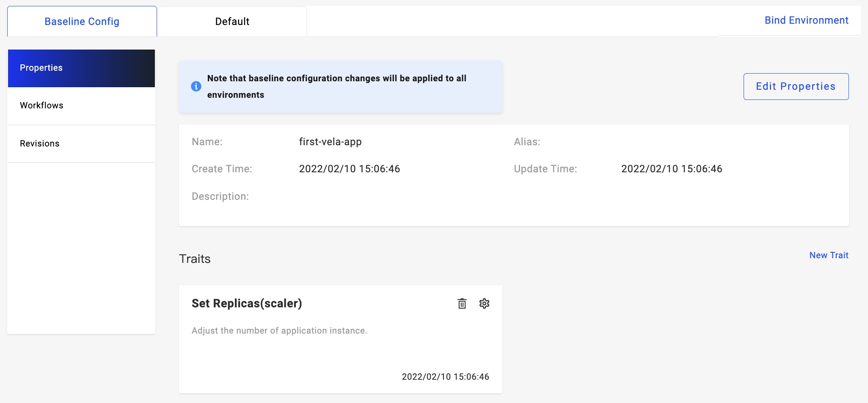868x403 pixels.
Task: Click the Set Replicas(scaler) trait title
Action: (x=247, y=304)
